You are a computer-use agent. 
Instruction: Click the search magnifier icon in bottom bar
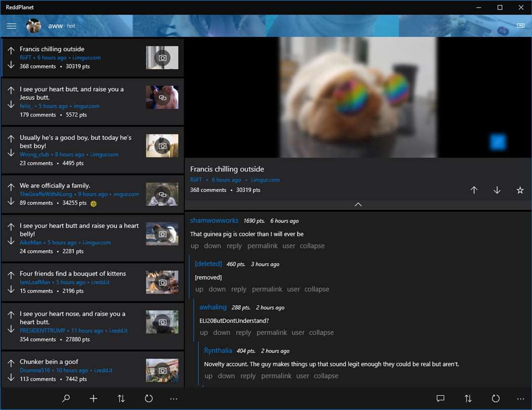pyautogui.click(x=66, y=398)
